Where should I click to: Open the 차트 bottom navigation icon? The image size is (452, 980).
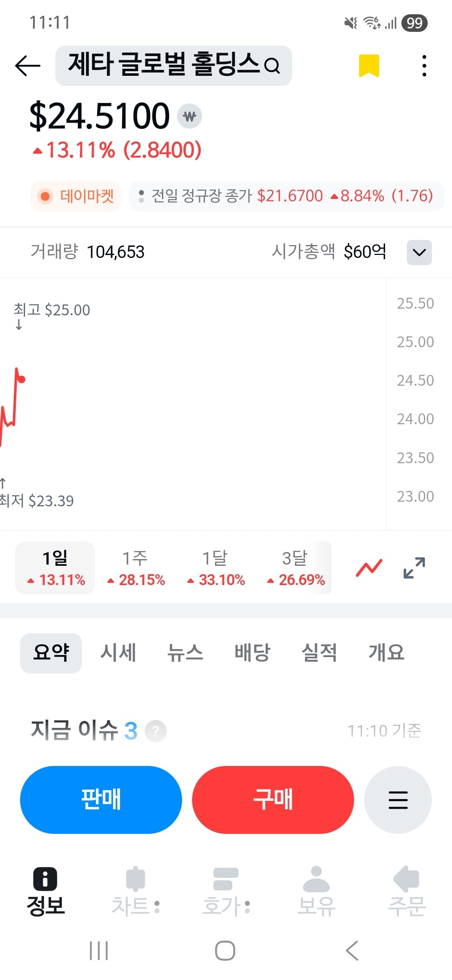click(136, 890)
